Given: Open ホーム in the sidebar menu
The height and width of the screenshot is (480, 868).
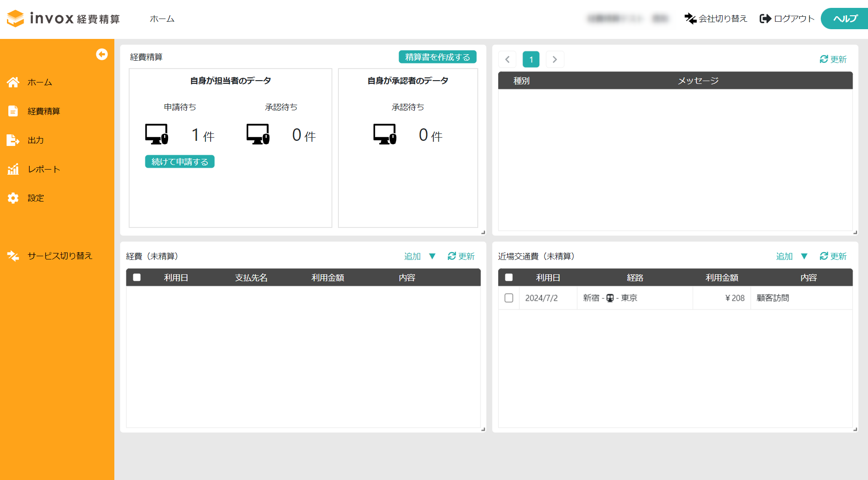Looking at the screenshot, I should coord(40,82).
